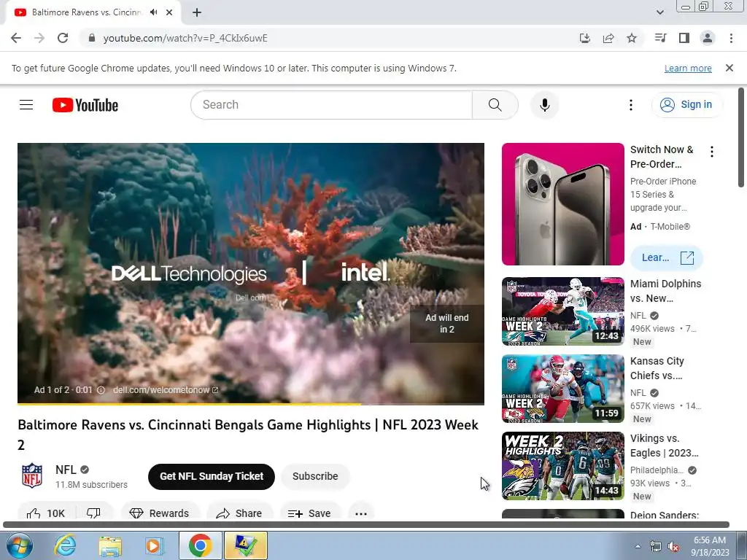Click Sign in button
747x560 pixels.
686,105
